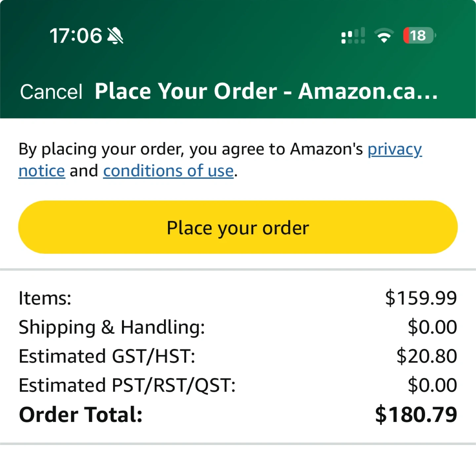The height and width of the screenshot is (449, 476).
Task: Tap the cellular signal strength icon
Action: click(x=353, y=36)
